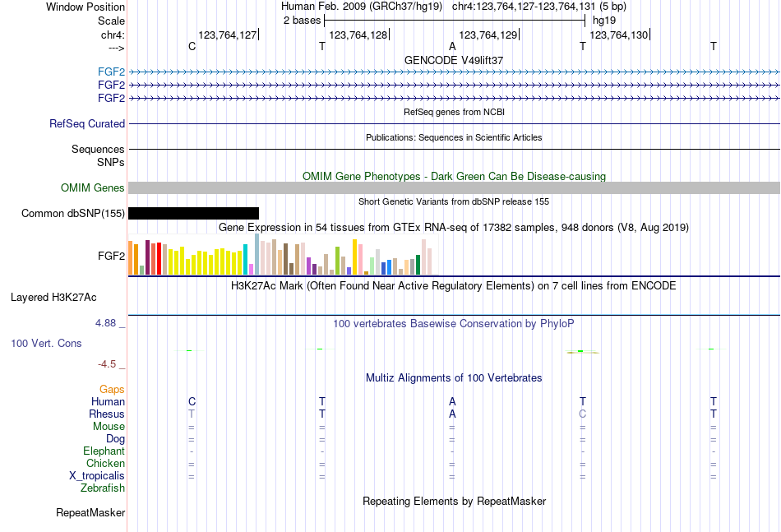The image size is (781, 532).
Task: Click the Multiz Alignments of 100 Vertebrates title
Action: 454,378
